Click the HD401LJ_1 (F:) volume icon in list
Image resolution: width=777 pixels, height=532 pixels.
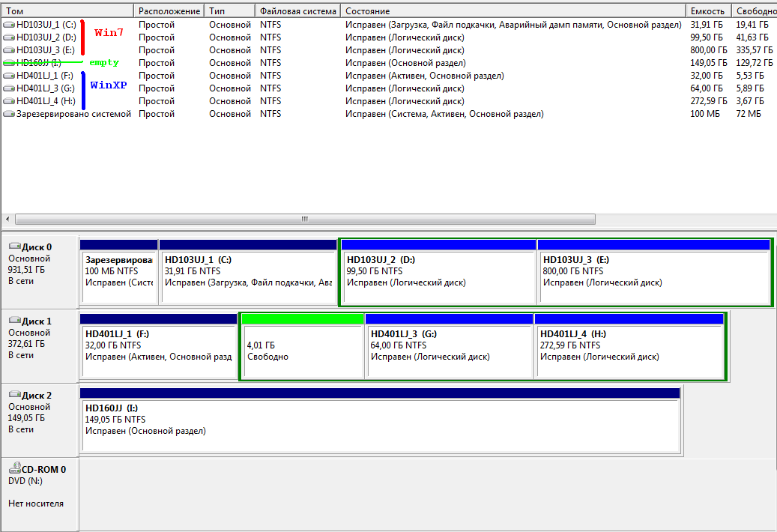(x=9, y=76)
